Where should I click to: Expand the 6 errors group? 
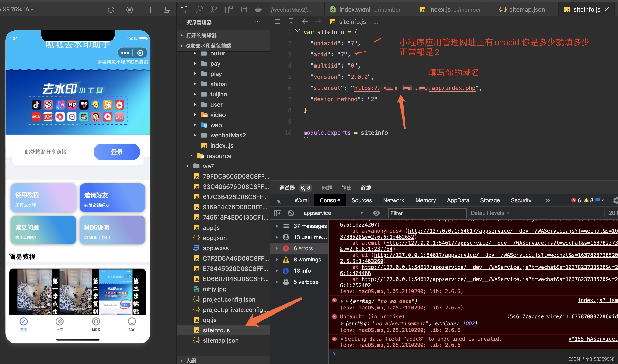[x=277, y=248]
